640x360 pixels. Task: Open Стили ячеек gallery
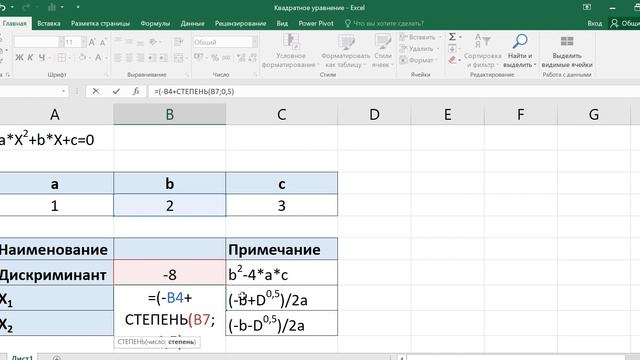click(382, 51)
